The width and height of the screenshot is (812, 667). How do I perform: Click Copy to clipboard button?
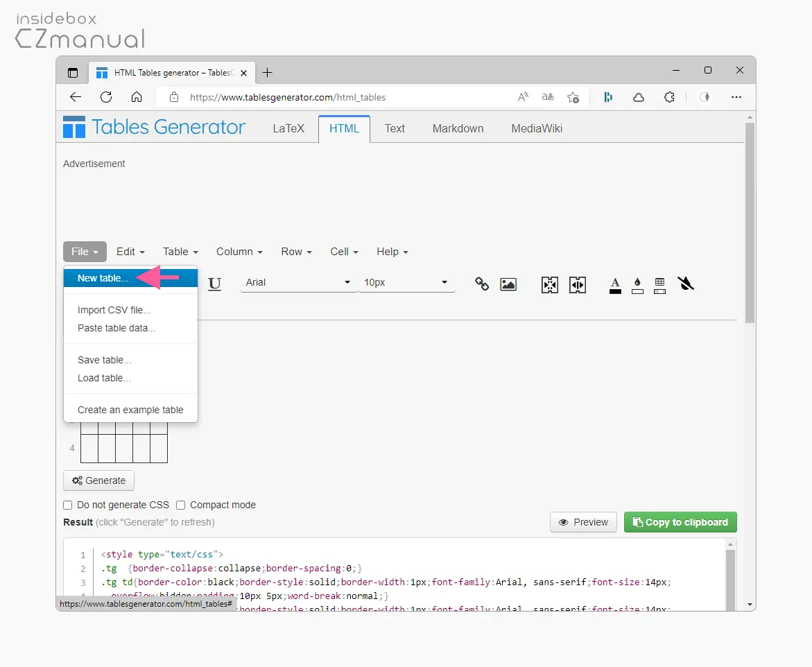pos(680,522)
